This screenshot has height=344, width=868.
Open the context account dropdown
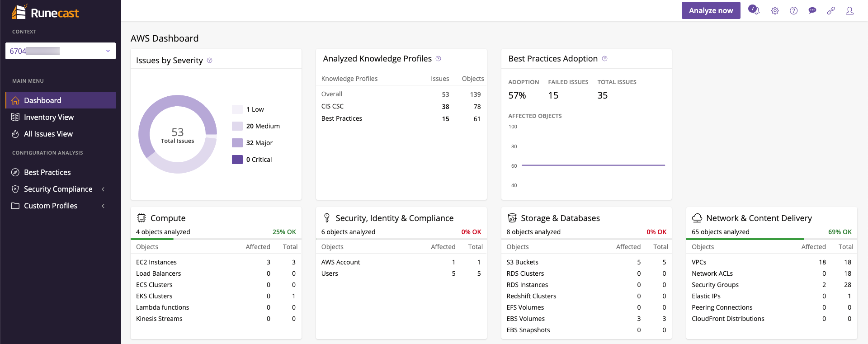point(61,51)
